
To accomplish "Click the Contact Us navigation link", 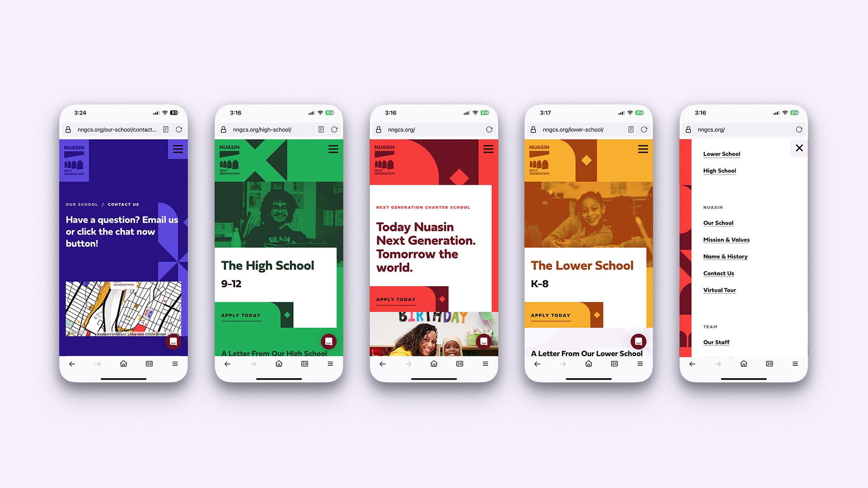I will pyautogui.click(x=719, y=273).
